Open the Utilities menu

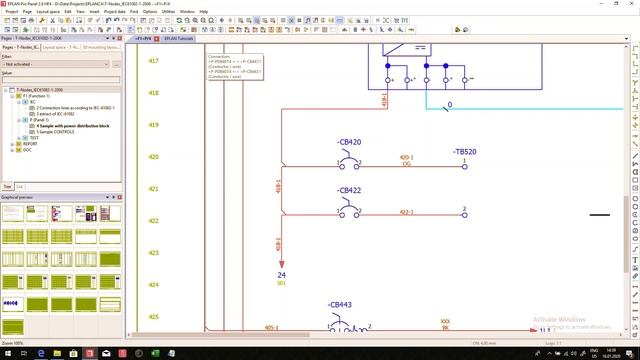(168, 11)
